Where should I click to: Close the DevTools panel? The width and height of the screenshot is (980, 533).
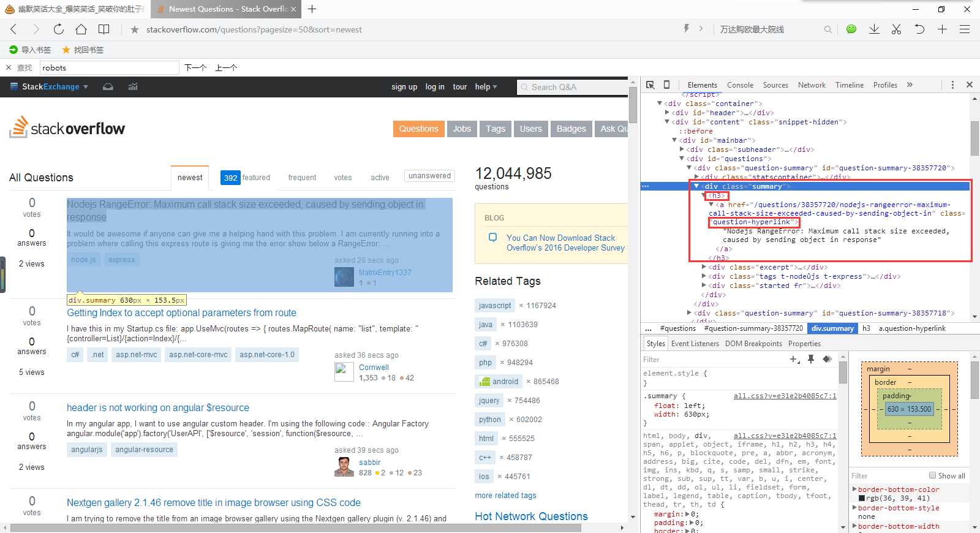970,85
